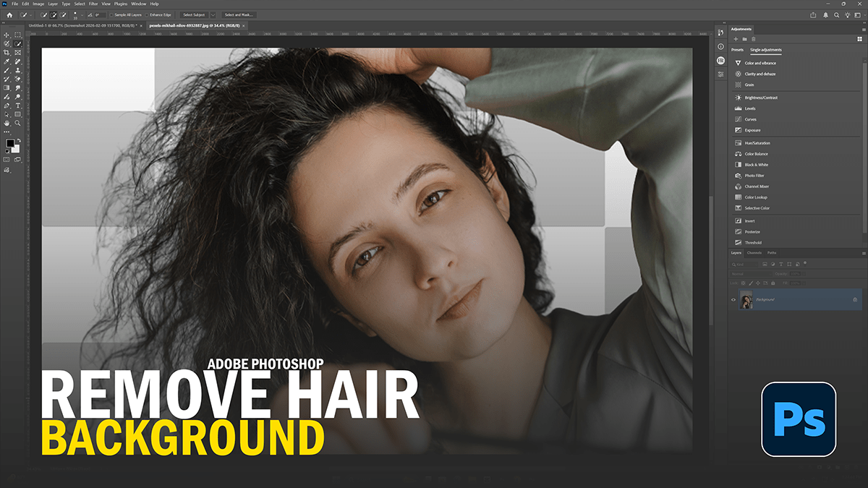Add a Curves adjustment
The image size is (868, 488).
(x=751, y=119)
